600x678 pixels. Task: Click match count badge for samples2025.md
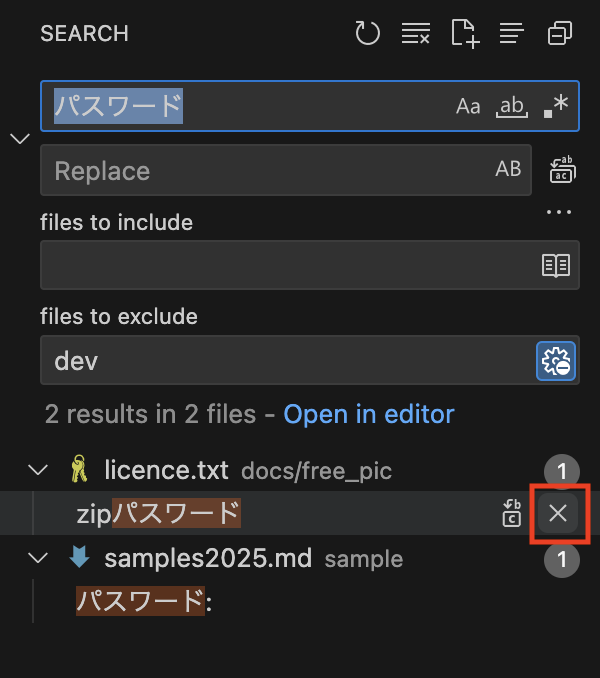[562, 560]
